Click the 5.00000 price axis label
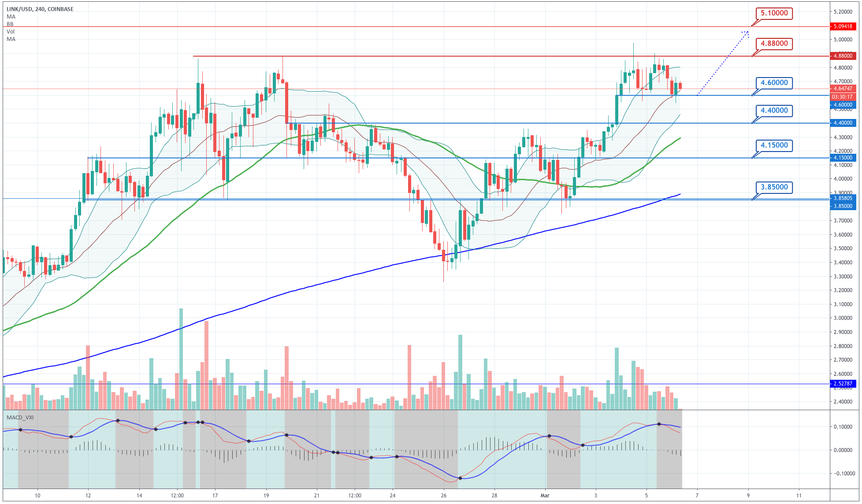Viewport: 862px width, 504px height. click(x=843, y=40)
